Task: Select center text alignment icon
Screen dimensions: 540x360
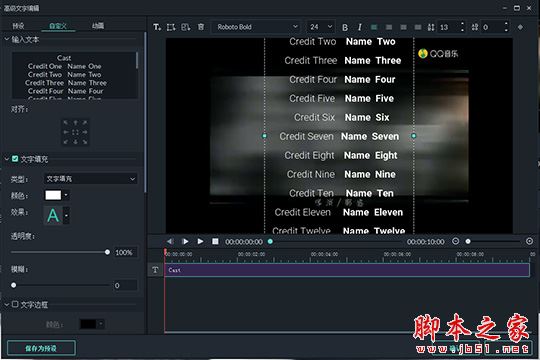Action: tap(389, 27)
